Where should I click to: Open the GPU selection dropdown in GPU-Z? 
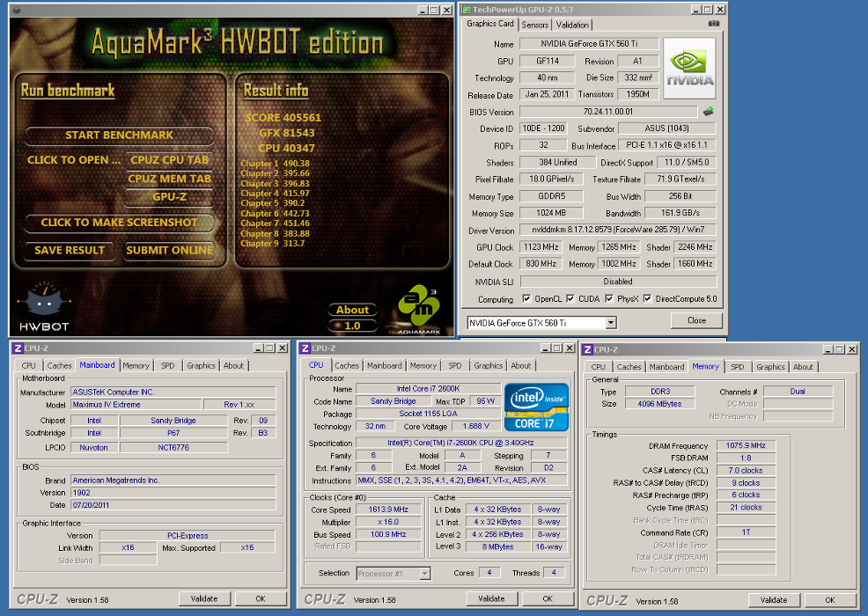click(x=611, y=323)
